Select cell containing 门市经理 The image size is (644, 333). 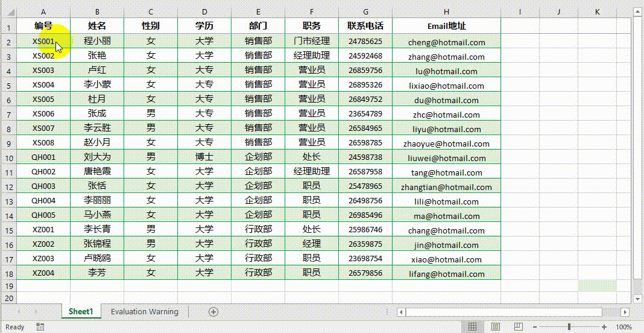312,41
